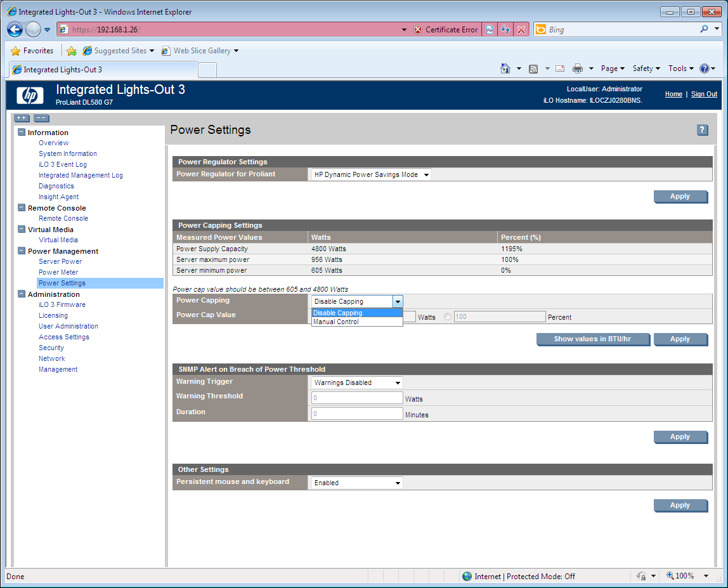Apply the SNMP Alert settings
728x588 pixels.
pos(680,436)
